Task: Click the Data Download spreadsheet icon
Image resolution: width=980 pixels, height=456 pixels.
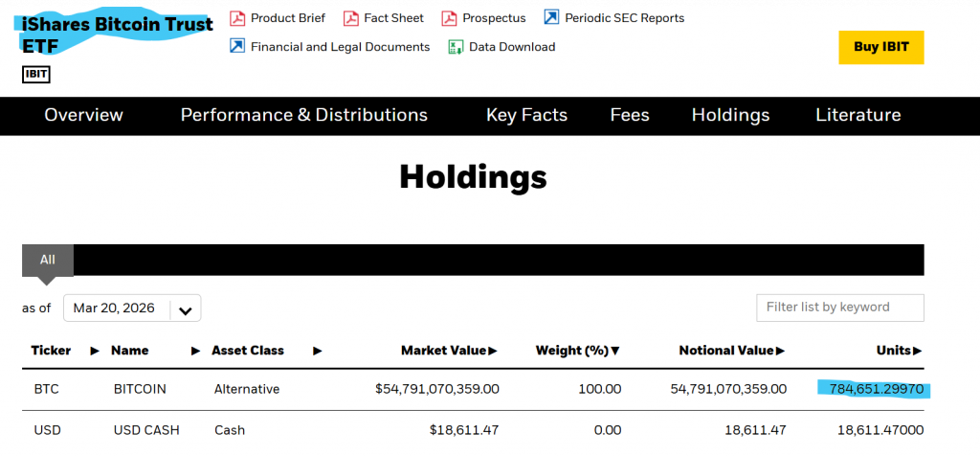Action: pyautogui.click(x=456, y=46)
